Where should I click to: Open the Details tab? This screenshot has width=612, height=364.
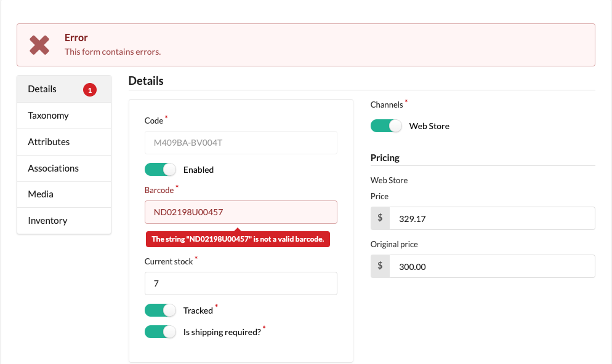(64, 89)
